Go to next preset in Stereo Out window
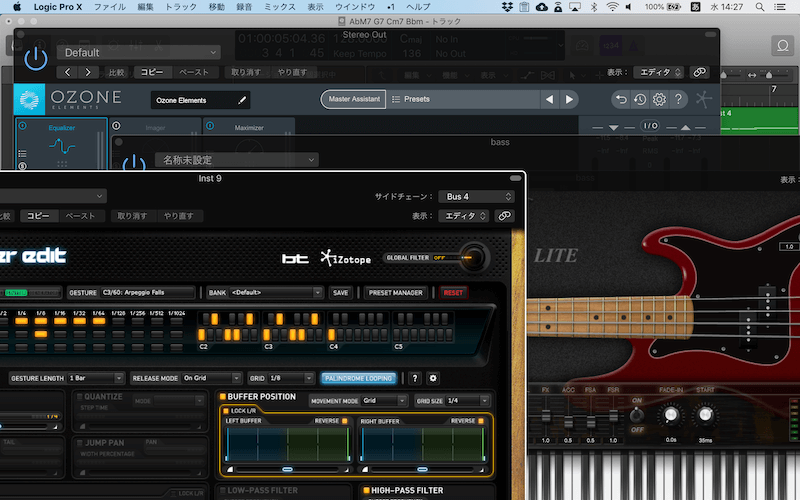 point(88,72)
